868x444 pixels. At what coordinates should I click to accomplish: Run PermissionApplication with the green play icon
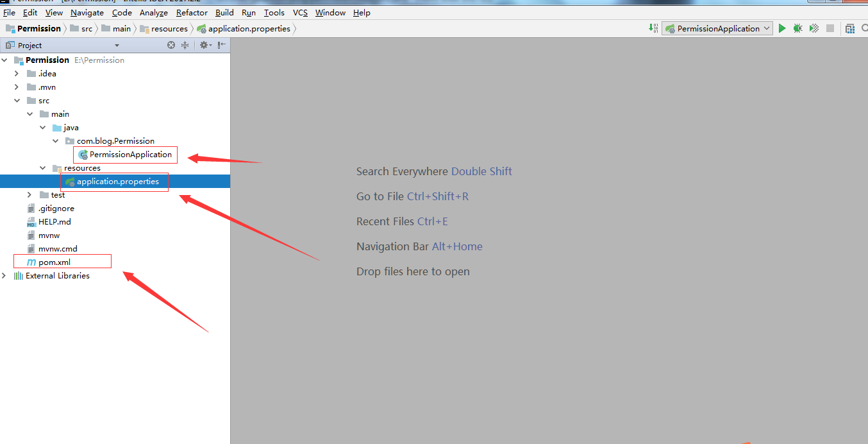pos(782,28)
